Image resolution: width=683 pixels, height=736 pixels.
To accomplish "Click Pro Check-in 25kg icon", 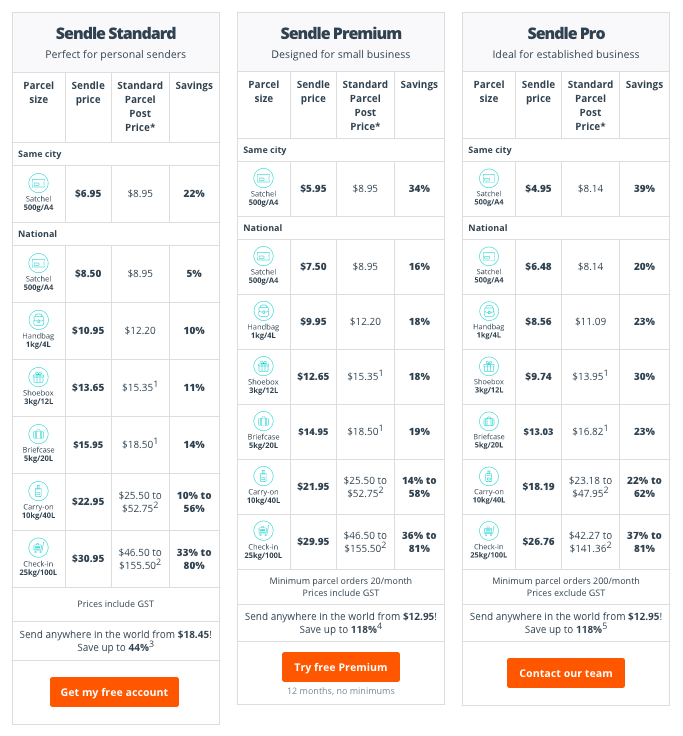I will pyautogui.click(x=489, y=531).
